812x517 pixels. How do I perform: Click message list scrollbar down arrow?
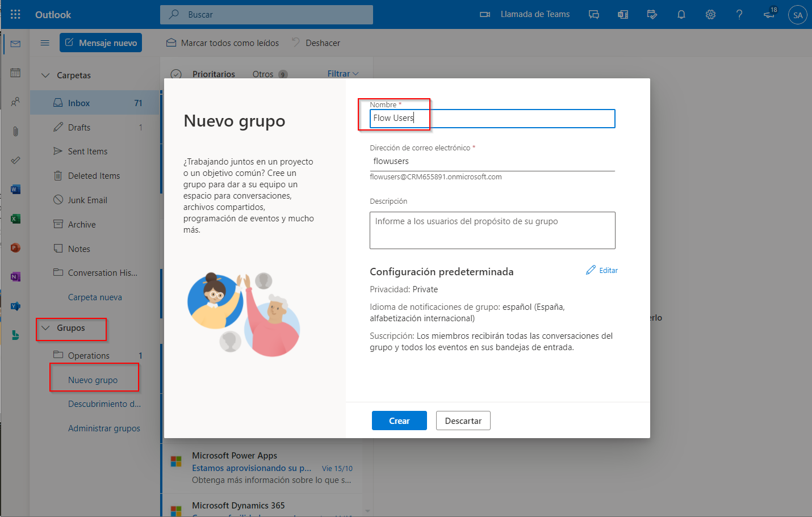(367, 511)
